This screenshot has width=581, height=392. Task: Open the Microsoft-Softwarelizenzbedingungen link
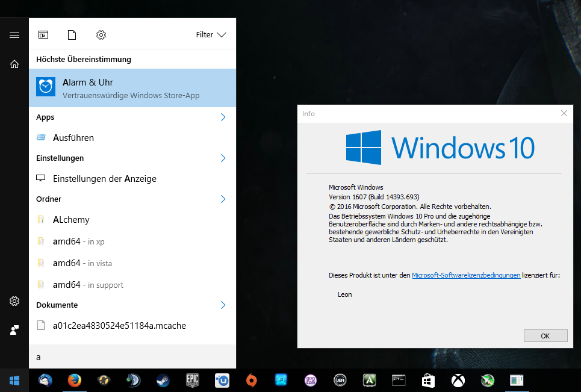(466, 275)
